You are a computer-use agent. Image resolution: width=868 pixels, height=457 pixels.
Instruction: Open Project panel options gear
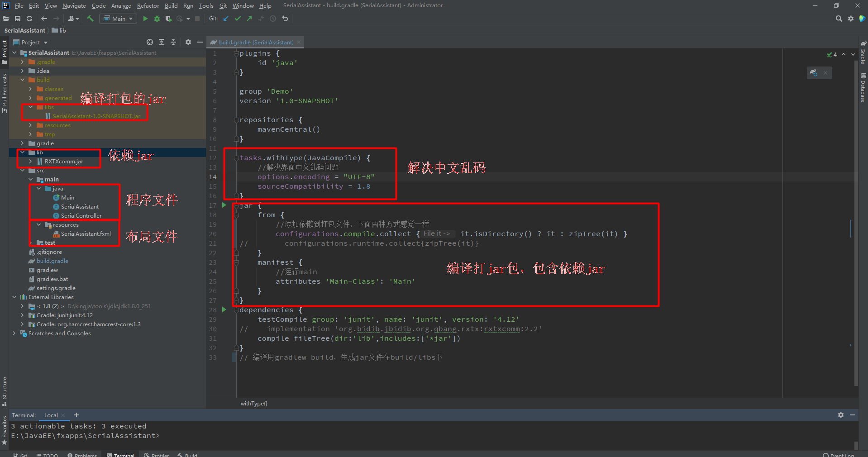[x=188, y=42]
